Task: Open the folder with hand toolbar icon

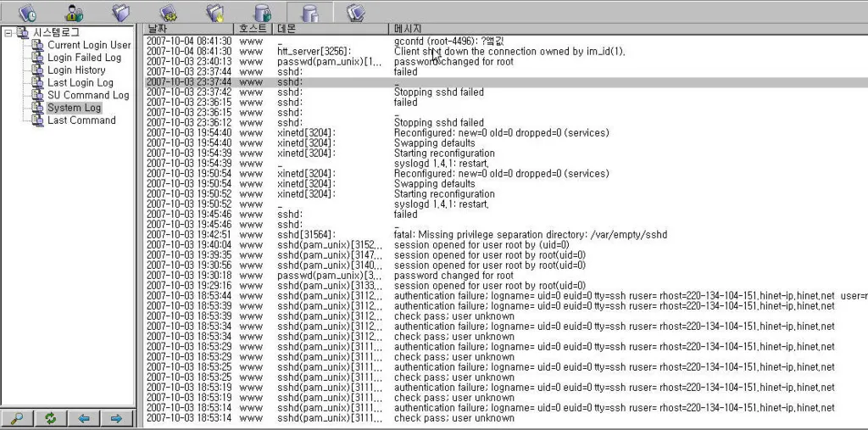Action: (214, 12)
